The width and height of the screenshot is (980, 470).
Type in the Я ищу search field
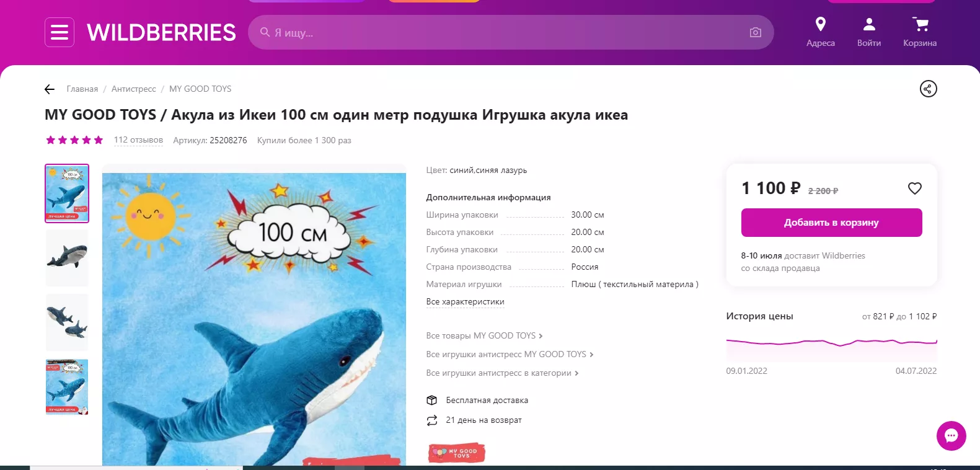point(496,32)
